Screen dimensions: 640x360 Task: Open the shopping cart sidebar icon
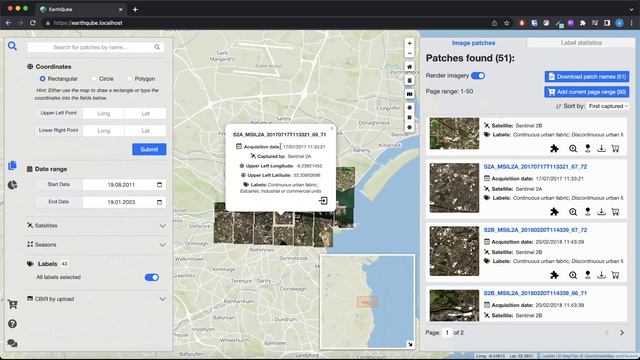[x=12, y=304]
